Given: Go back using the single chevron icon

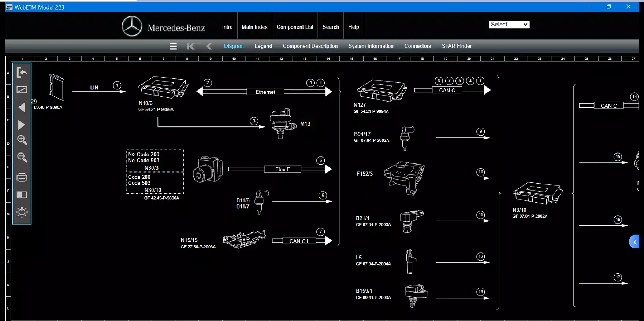Looking at the screenshot, I should coord(209,46).
